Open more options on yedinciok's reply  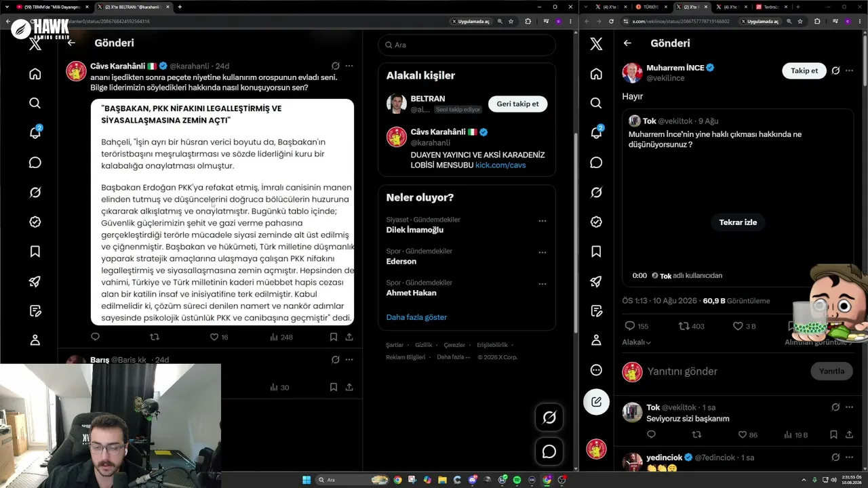pos(849,457)
